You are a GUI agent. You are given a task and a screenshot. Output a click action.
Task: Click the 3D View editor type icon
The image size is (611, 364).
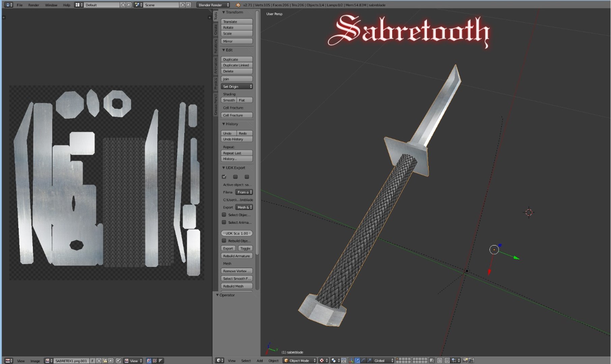[220, 361]
